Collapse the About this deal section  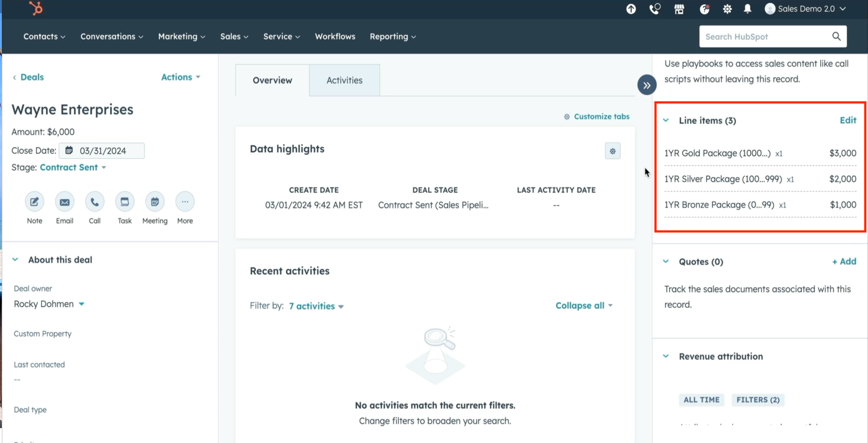click(x=15, y=260)
